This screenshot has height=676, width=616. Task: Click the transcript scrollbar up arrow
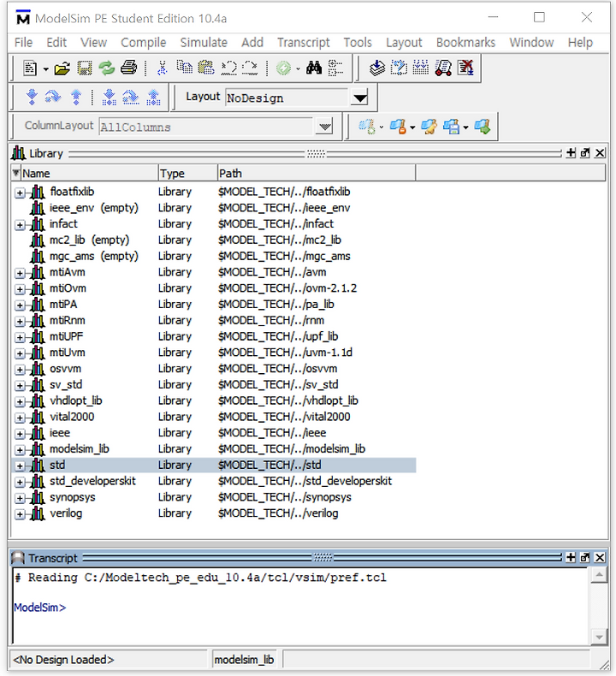(x=599, y=575)
